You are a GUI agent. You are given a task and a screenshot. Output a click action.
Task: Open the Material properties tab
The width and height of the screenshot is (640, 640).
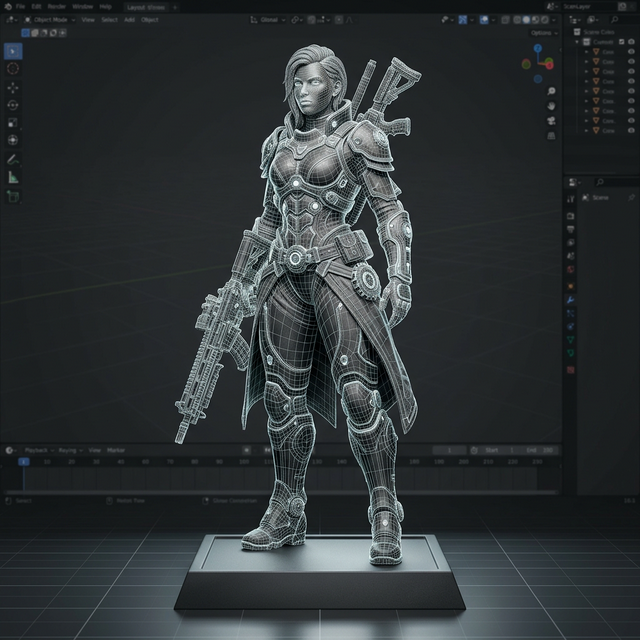pyautogui.click(x=571, y=370)
